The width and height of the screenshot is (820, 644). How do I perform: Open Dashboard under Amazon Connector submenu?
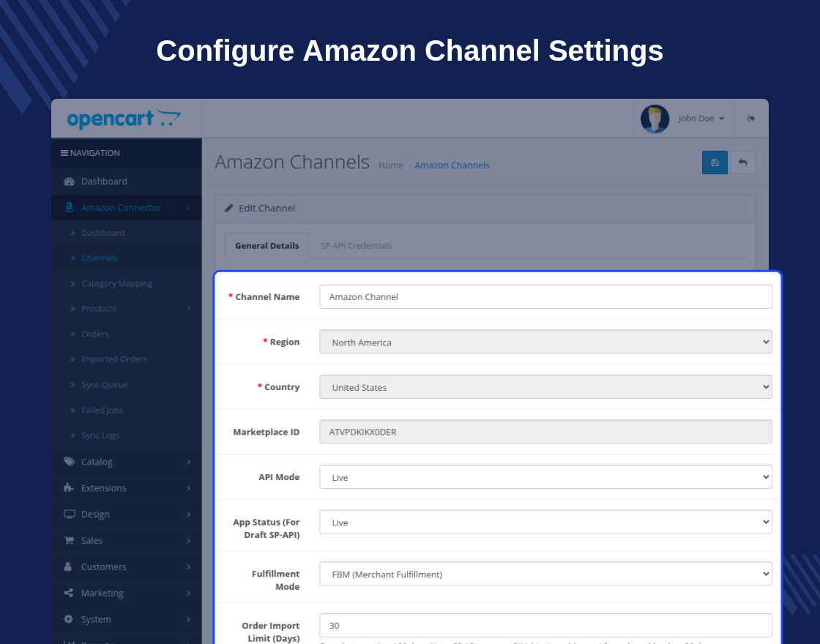tap(103, 233)
